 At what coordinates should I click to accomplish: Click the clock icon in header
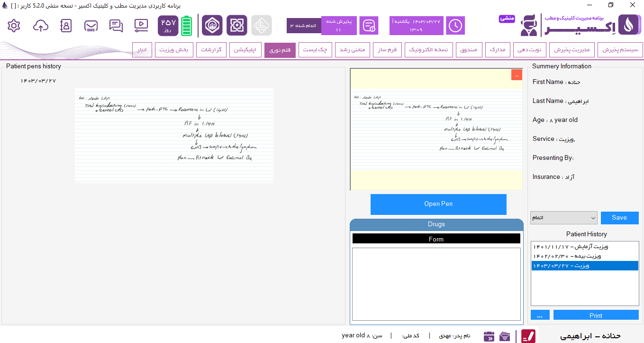coord(455,26)
